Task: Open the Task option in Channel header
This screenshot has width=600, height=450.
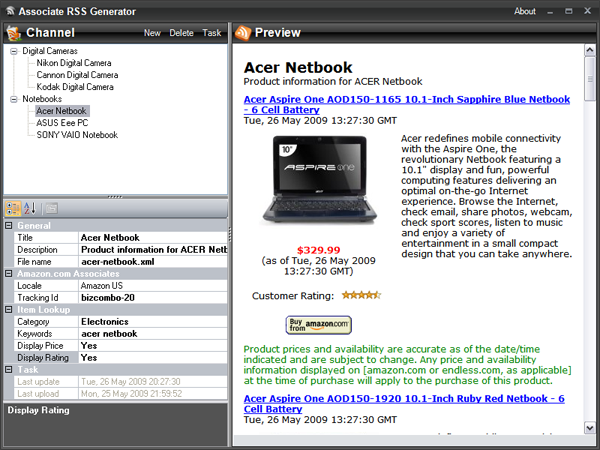Action: (x=212, y=33)
